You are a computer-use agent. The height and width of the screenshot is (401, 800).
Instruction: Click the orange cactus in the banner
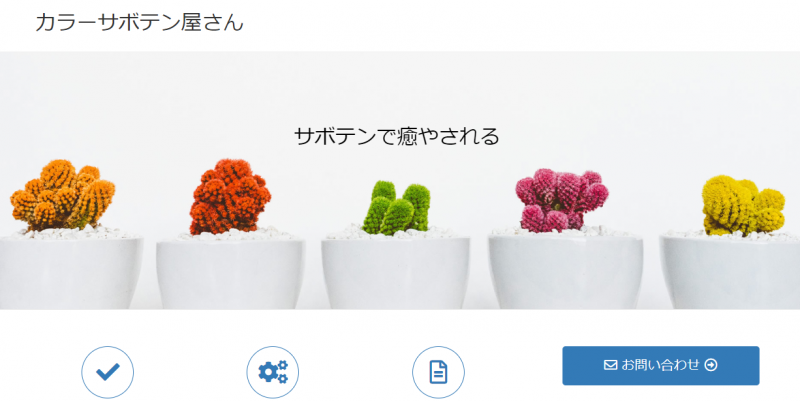62,195
